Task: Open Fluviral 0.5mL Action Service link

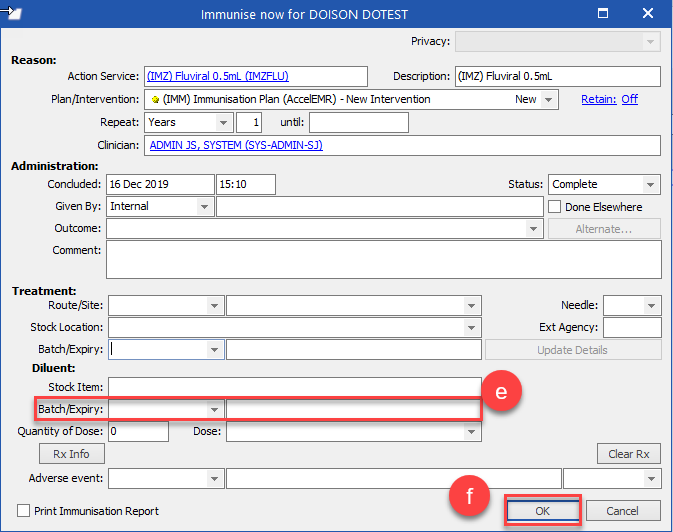Action: 218,76
